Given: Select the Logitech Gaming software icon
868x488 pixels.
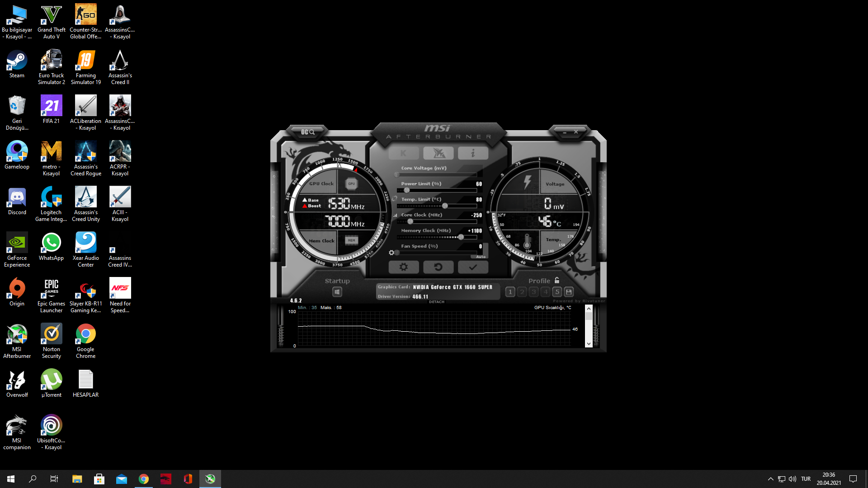Looking at the screenshot, I should pos(51,204).
